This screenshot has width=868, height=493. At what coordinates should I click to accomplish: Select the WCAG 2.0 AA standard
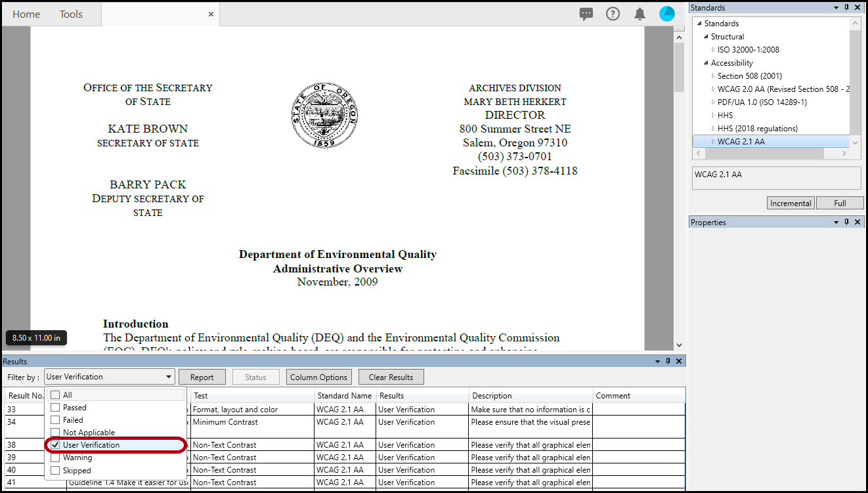(x=783, y=89)
